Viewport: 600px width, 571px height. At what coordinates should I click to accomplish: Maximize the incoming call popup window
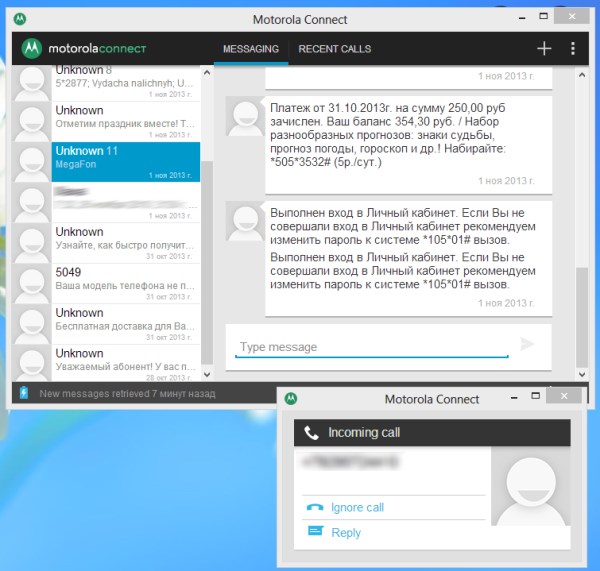(x=536, y=396)
